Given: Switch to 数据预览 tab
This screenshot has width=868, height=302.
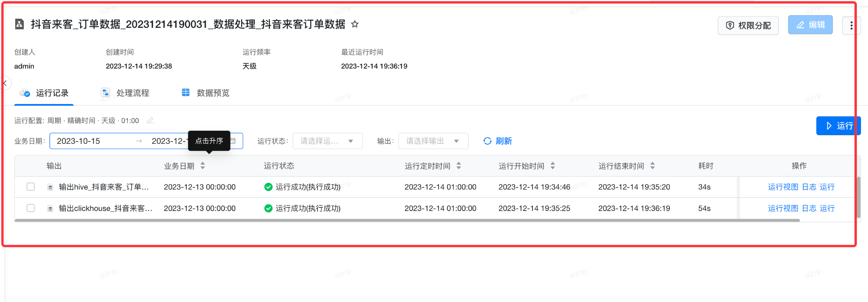Looking at the screenshot, I should pos(205,93).
